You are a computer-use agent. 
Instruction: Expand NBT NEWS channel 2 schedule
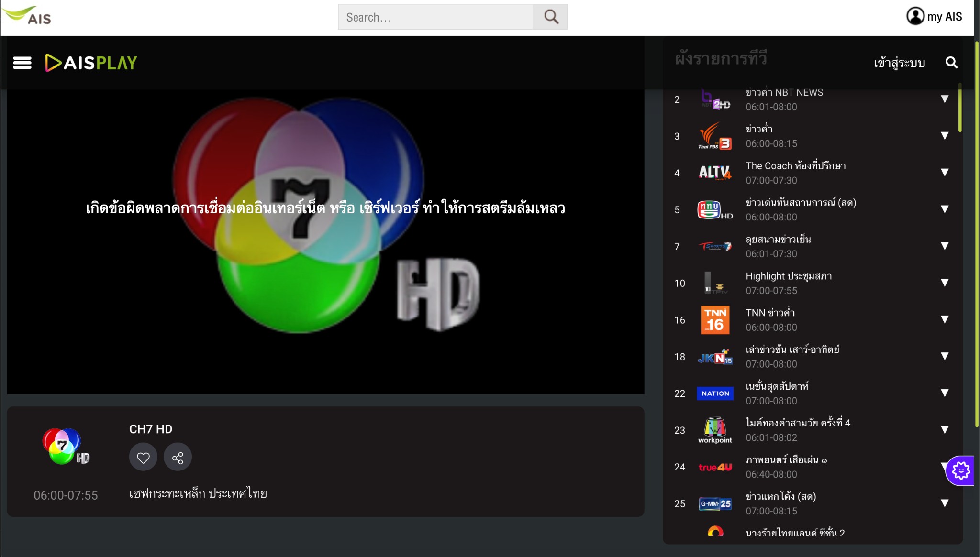[945, 99]
